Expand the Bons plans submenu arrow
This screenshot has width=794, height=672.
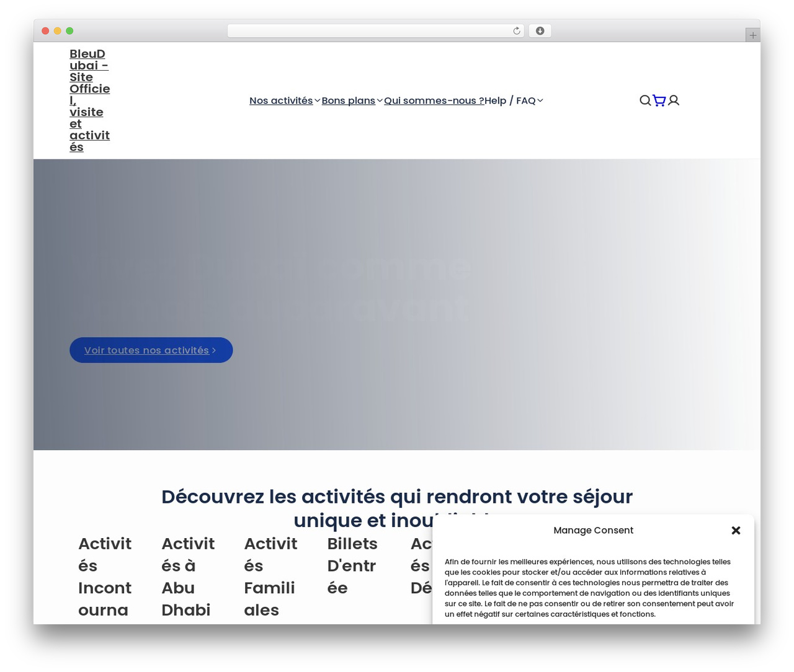coord(380,100)
